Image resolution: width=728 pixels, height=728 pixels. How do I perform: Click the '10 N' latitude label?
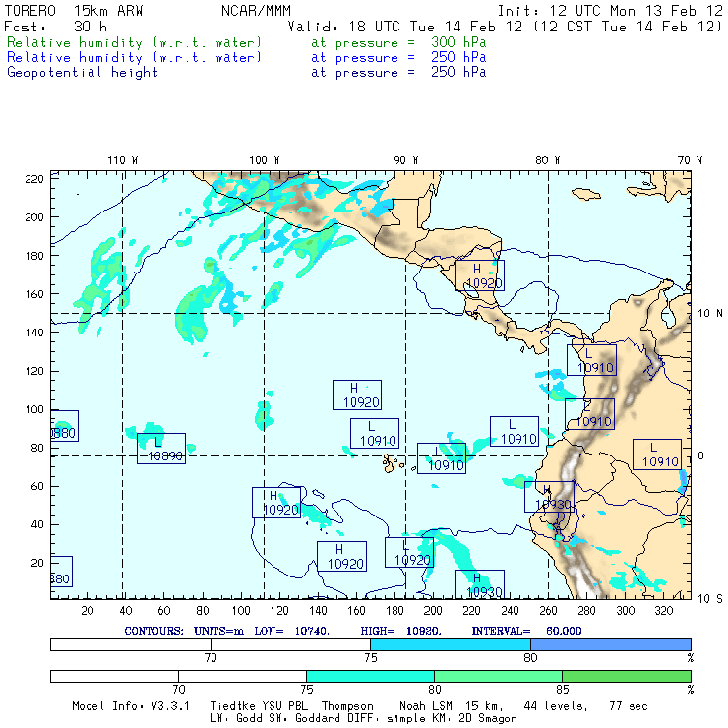[710, 314]
